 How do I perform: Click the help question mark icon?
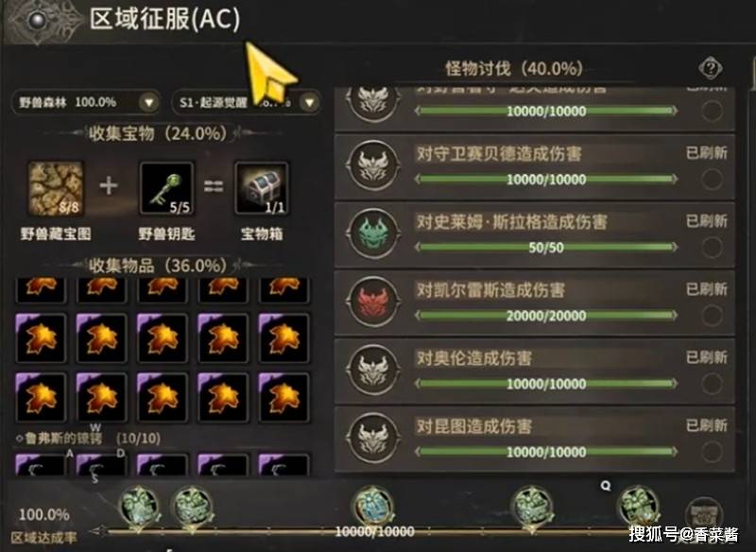click(711, 68)
